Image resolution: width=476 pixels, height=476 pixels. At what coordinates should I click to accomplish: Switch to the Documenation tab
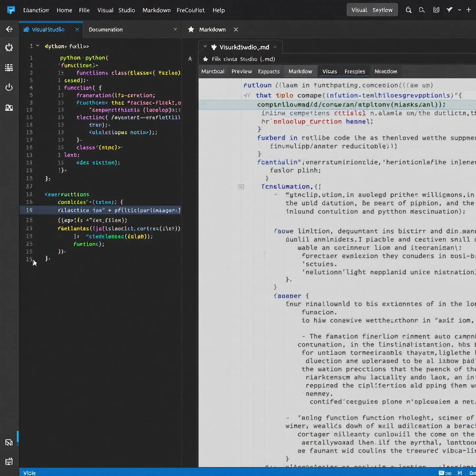tap(106, 29)
